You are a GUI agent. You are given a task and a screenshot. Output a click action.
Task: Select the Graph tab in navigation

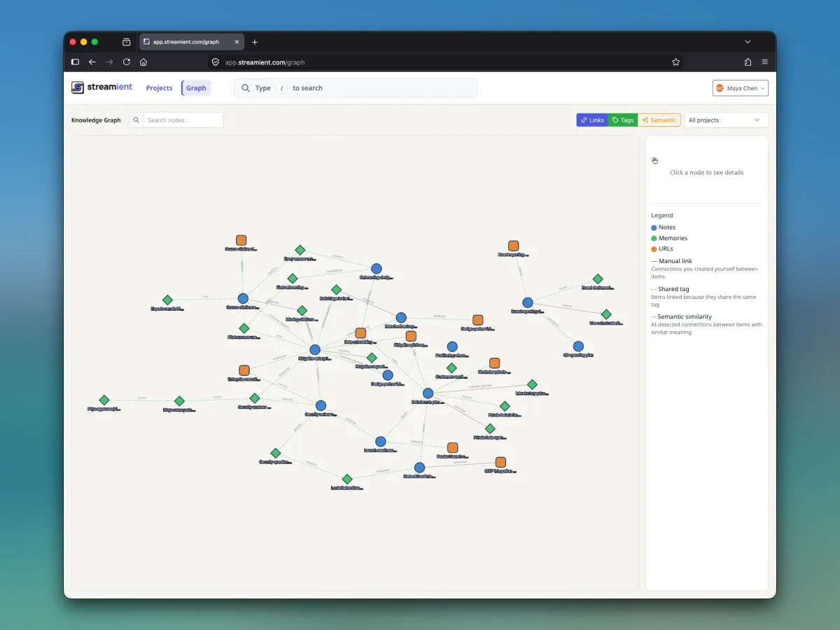coord(196,88)
